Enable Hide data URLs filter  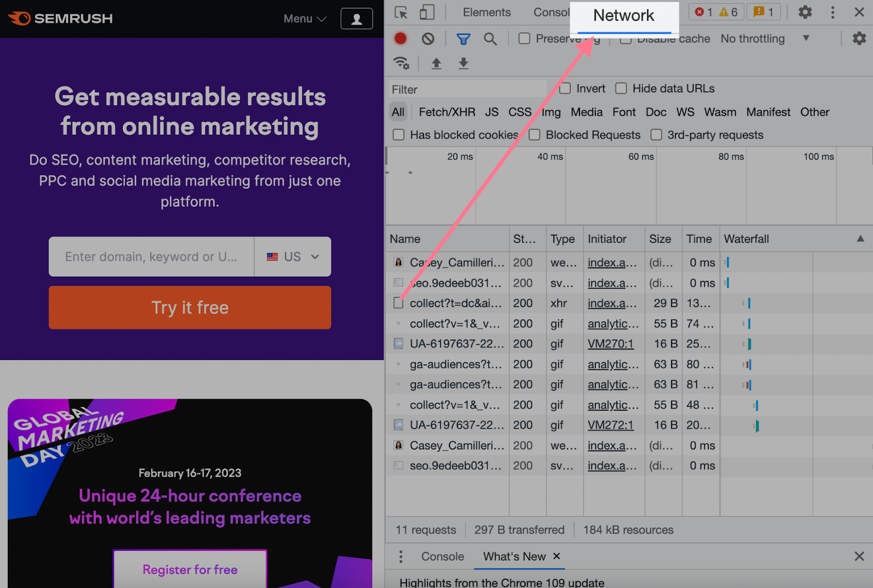pos(620,88)
